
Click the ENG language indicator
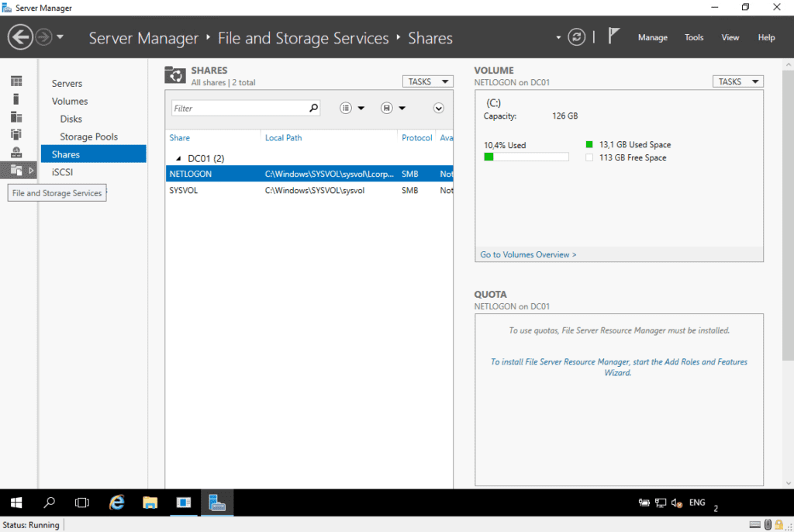coord(697,503)
